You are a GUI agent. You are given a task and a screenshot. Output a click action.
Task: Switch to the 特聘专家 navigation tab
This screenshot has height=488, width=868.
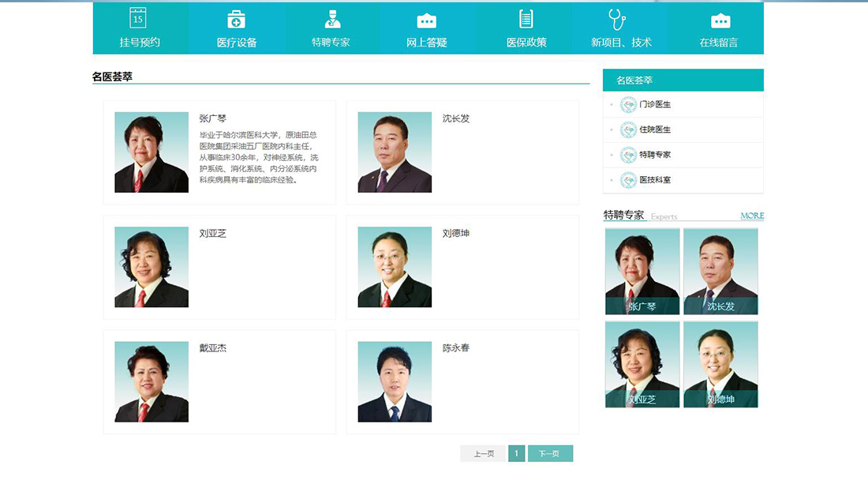[331, 43]
